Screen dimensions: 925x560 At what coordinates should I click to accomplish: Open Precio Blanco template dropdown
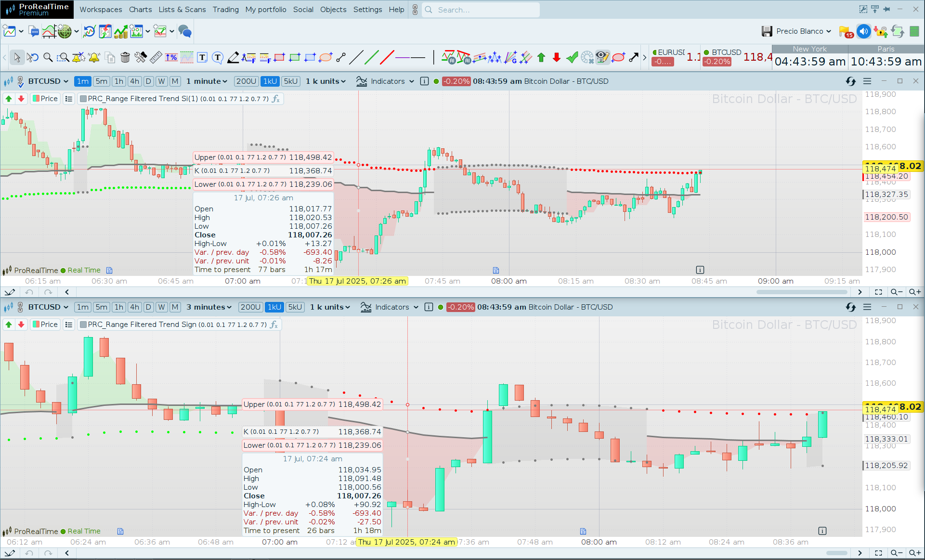803,31
